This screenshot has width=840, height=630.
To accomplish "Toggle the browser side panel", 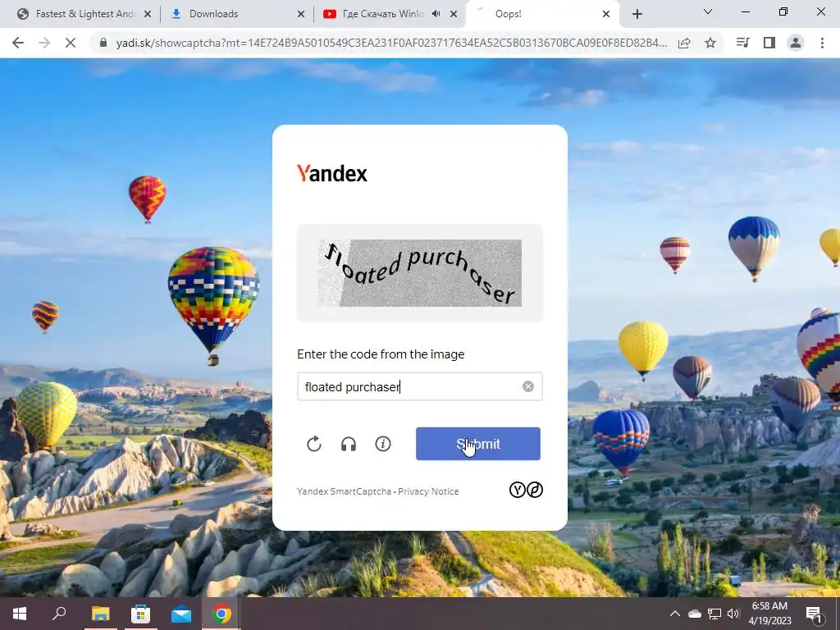I will 769,43.
